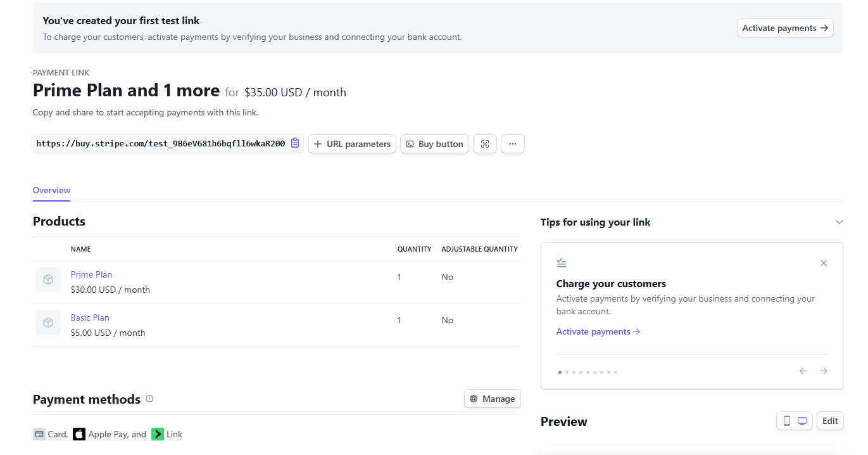
Task: Open the more options ellipsis menu
Action: point(513,144)
